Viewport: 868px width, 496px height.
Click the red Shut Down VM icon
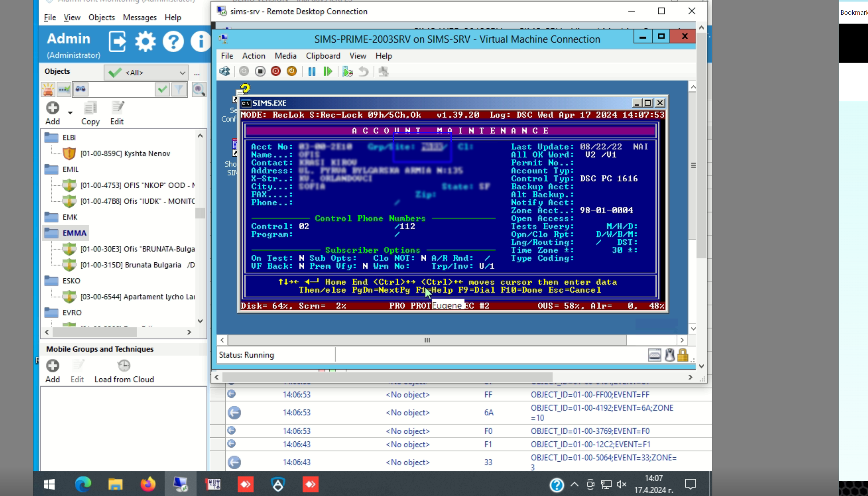[276, 72]
